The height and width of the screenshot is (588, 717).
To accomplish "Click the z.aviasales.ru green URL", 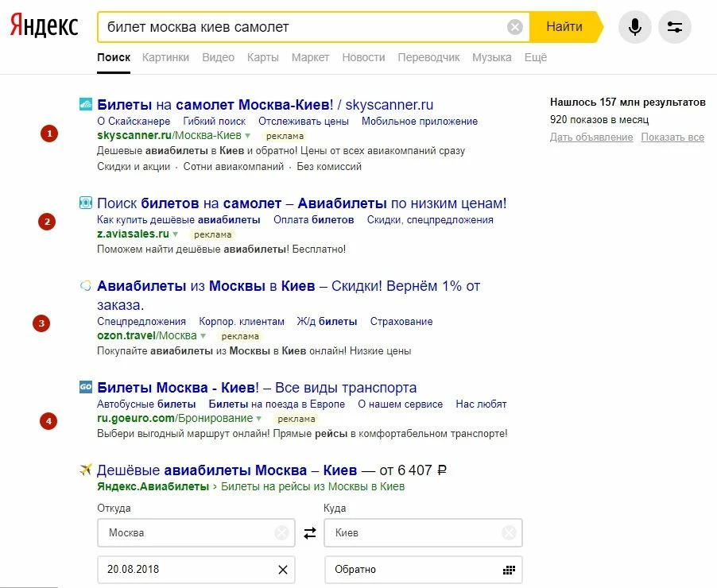I will coord(133,234).
